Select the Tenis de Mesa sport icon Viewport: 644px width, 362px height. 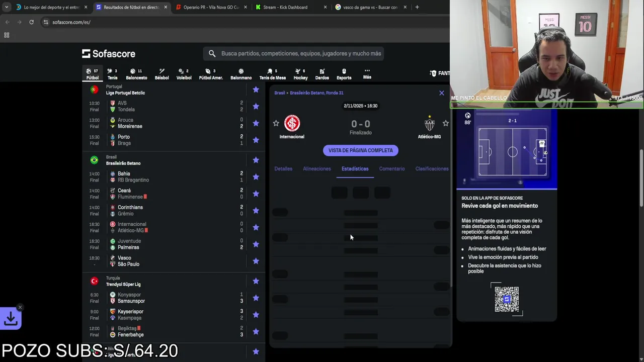(x=272, y=74)
